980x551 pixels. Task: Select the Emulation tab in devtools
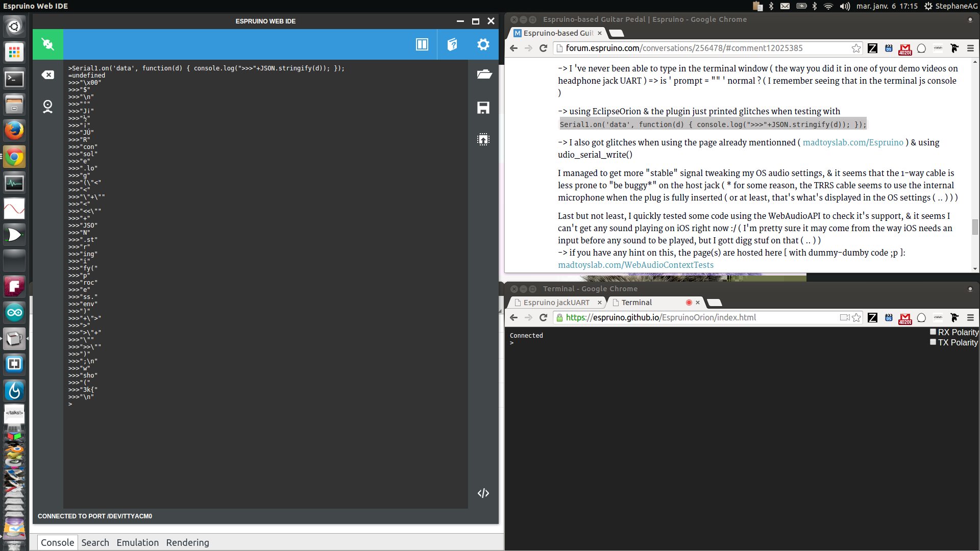138,542
